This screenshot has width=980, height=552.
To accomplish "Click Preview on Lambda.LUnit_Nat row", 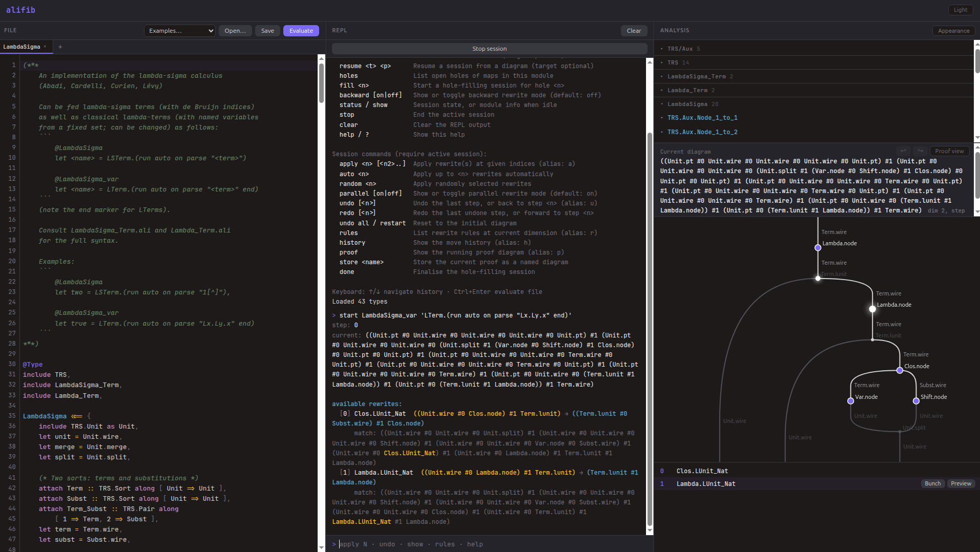I will [x=961, y=483].
